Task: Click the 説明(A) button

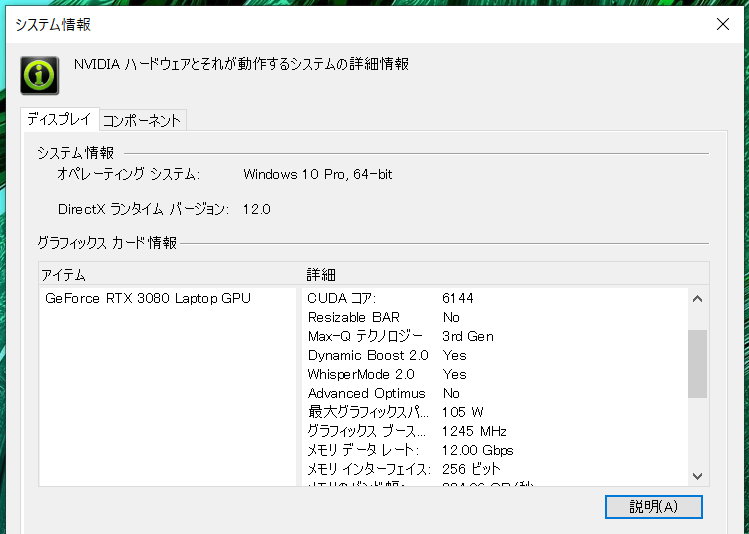Action: [x=653, y=506]
